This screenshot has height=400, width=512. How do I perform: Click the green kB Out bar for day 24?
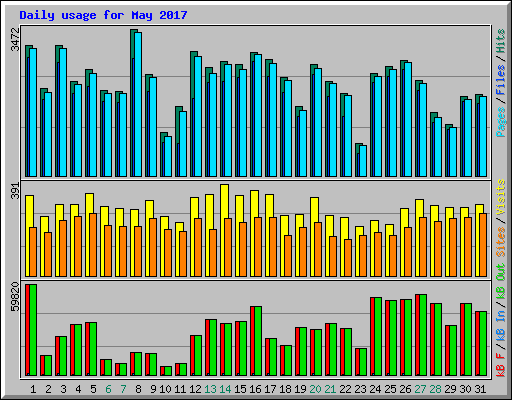click(x=378, y=337)
